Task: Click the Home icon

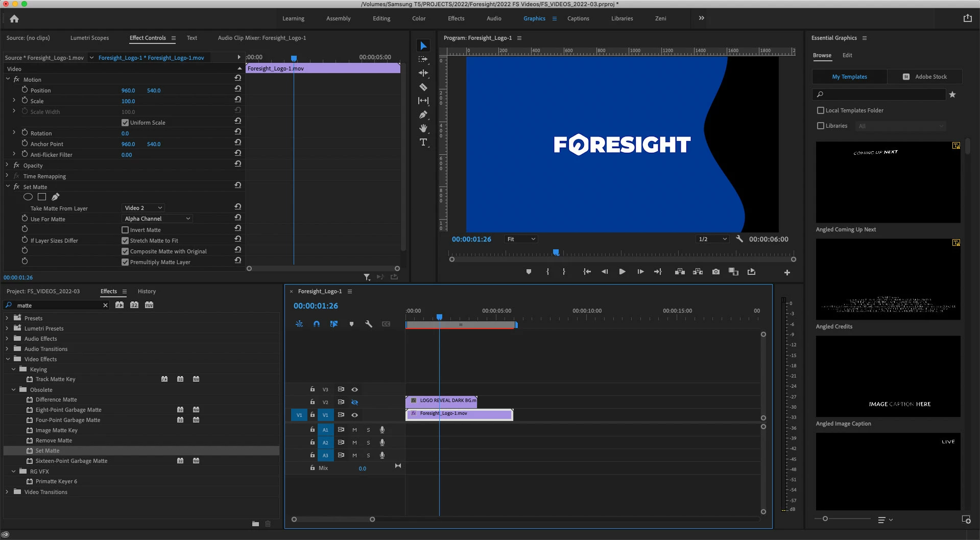Action: (14, 19)
